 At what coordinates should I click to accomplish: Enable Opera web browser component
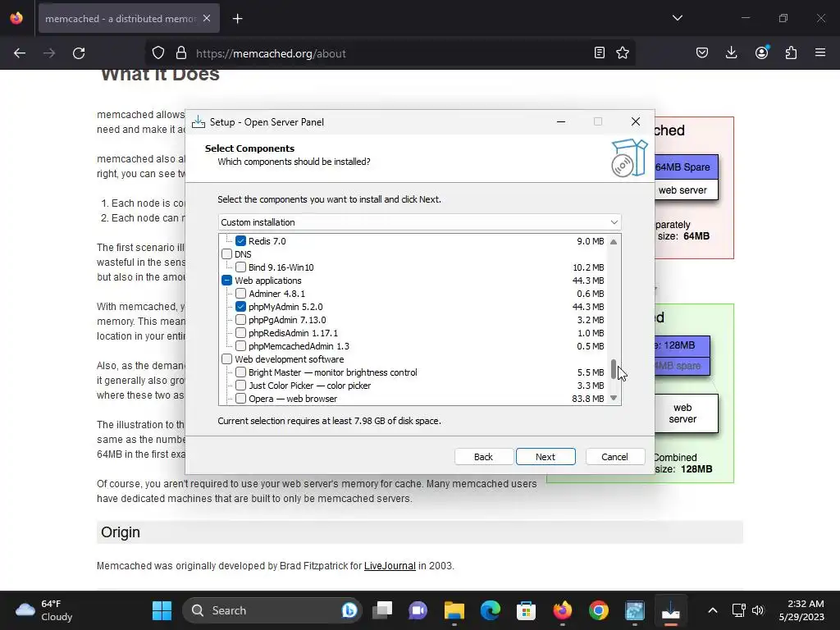[x=240, y=399]
